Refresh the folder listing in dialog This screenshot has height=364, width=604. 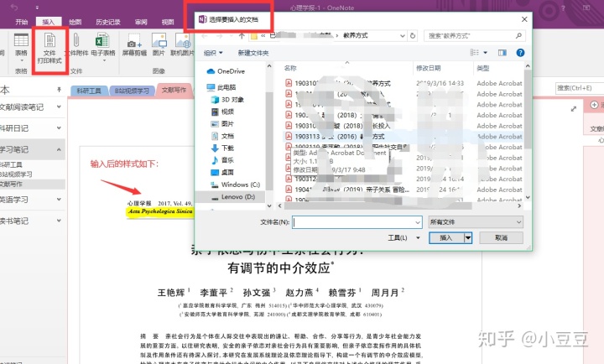coord(413,36)
